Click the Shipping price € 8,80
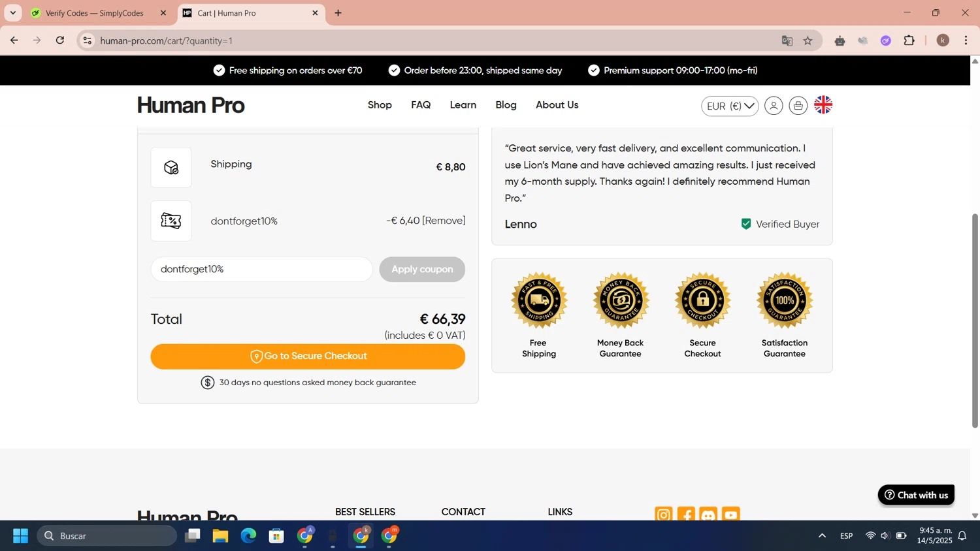The height and width of the screenshot is (551, 980). coord(451,167)
